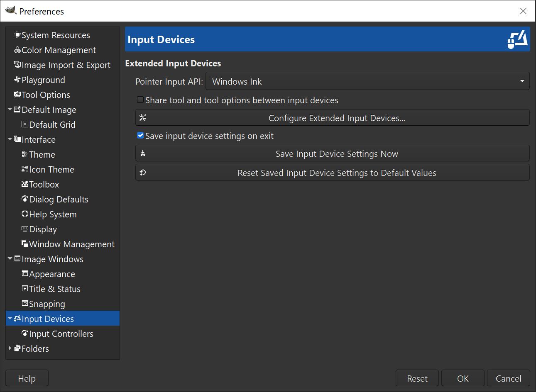The width and height of the screenshot is (536, 392).
Task: Click the Help button
Action: pyautogui.click(x=27, y=378)
